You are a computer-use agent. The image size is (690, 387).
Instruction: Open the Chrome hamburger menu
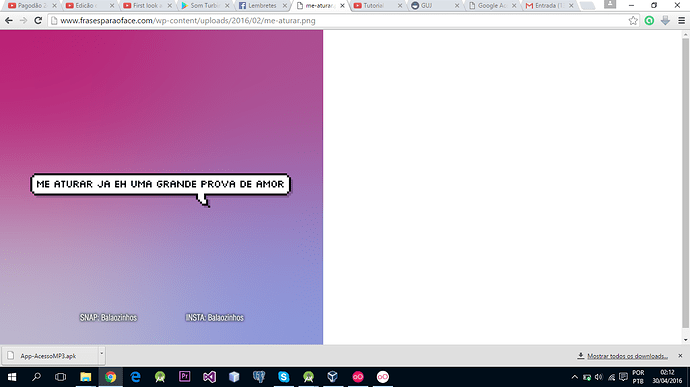(681, 21)
